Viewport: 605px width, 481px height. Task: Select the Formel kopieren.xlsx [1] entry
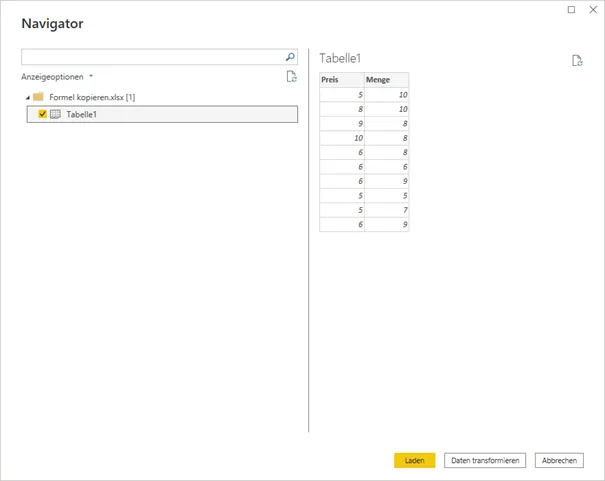(92, 97)
